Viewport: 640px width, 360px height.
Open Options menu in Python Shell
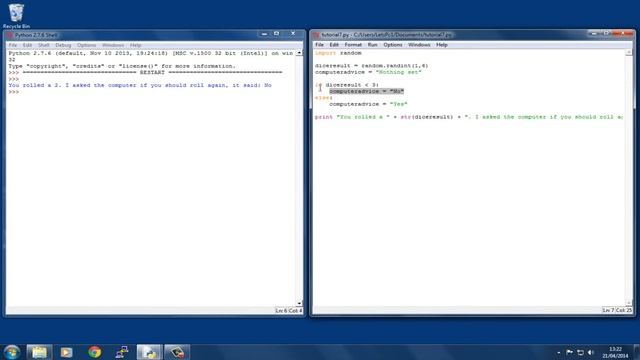(87, 45)
